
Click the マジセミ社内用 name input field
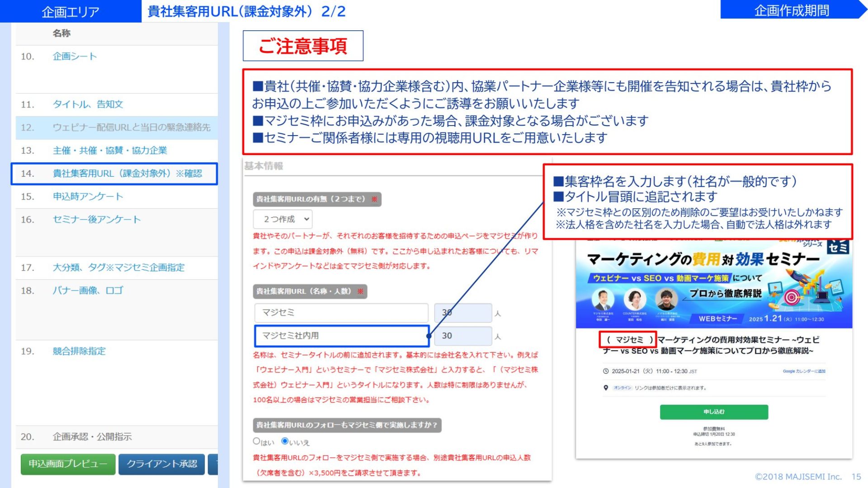(341, 336)
